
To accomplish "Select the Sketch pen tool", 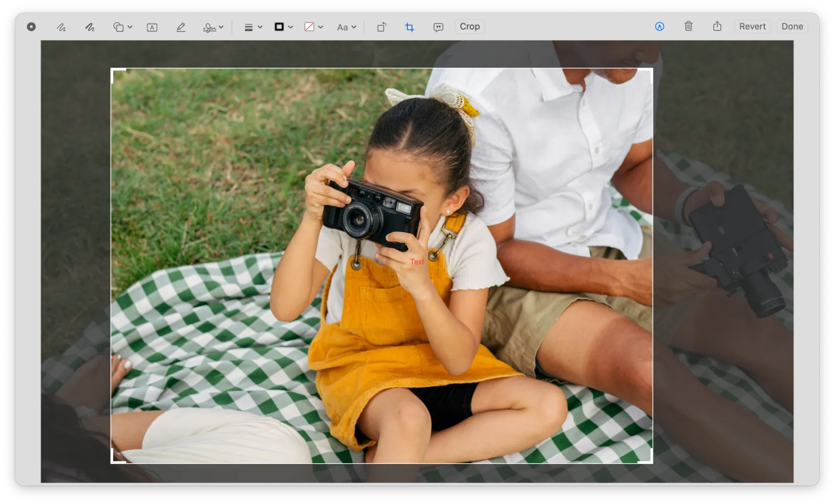I will 61,27.
